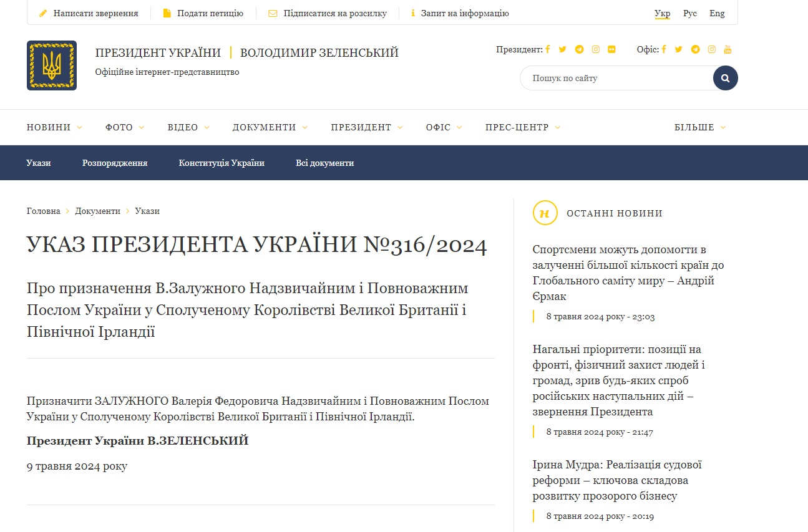Go to Документи in the breadcrumb
This screenshot has width=808, height=532.
coord(98,211)
